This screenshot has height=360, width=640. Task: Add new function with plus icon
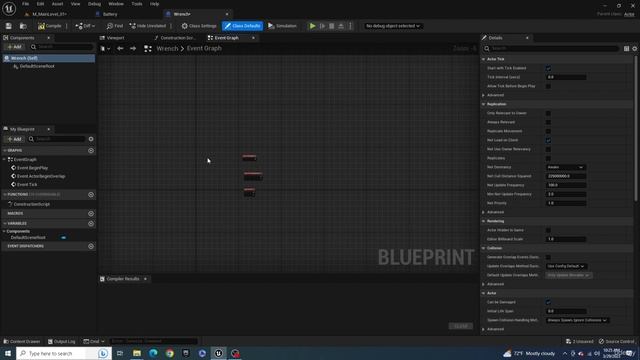pos(91,195)
